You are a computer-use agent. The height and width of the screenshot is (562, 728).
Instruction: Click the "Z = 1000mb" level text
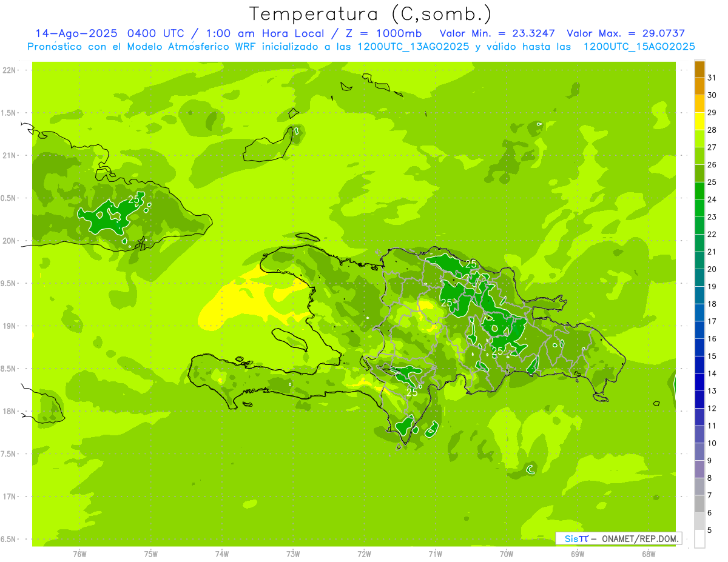click(x=385, y=33)
